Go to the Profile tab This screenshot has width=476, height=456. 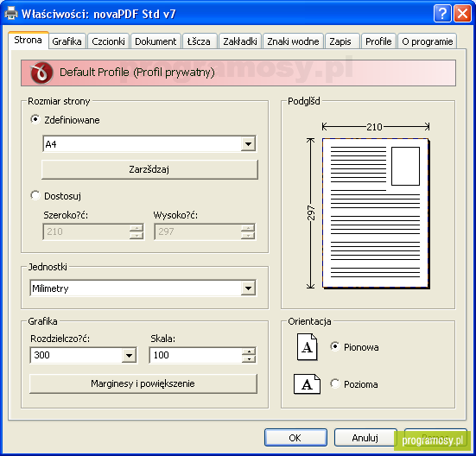click(378, 41)
